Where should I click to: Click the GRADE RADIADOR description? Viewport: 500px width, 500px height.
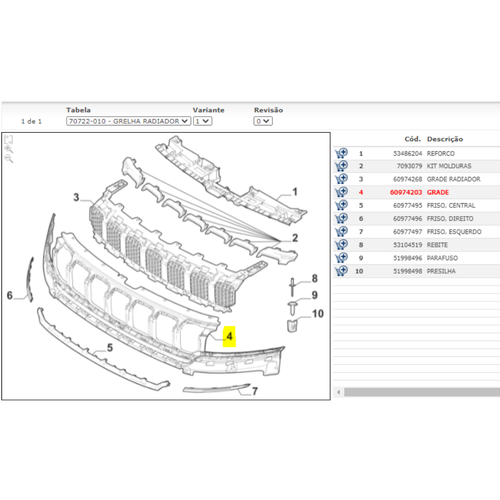(x=454, y=179)
